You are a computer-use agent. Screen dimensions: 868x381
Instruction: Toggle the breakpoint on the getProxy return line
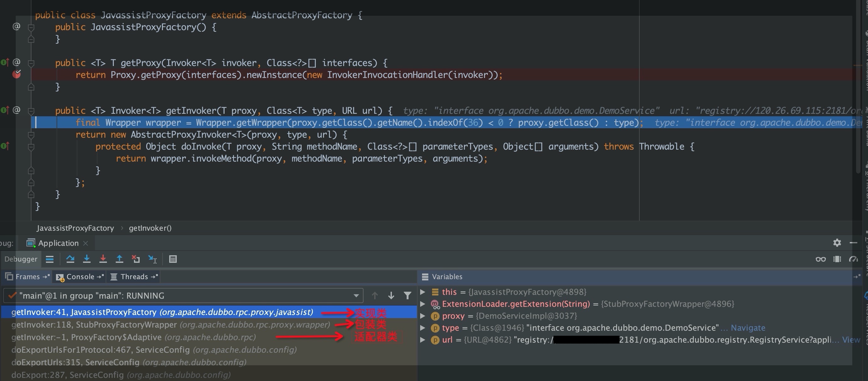[16, 75]
